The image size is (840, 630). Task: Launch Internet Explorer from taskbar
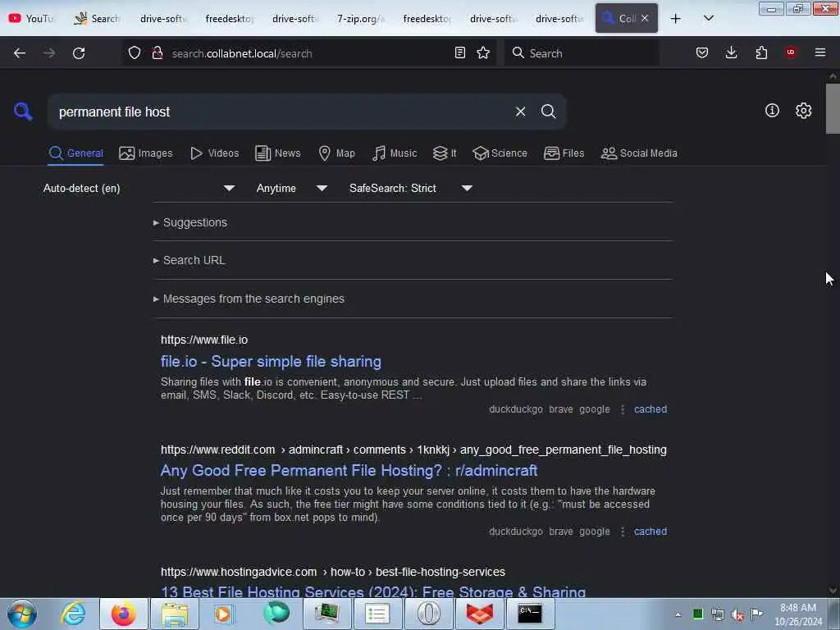73,614
